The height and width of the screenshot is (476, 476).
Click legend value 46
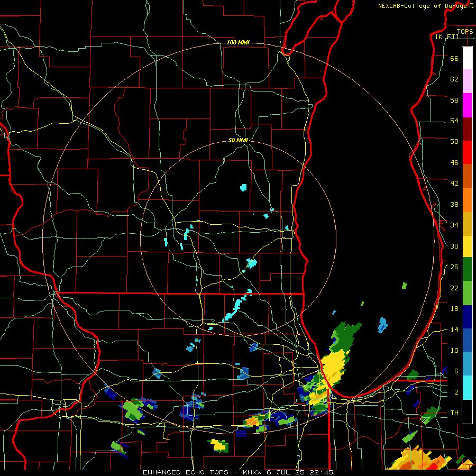point(454,163)
